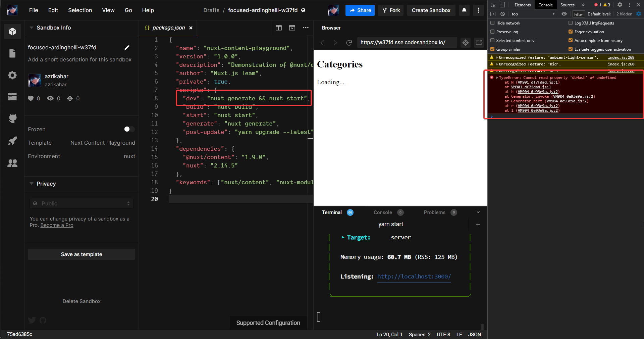Select the GitHub panel icon
This screenshot has height=339, width=644.
pyautogui.click(x=12, y=118)
